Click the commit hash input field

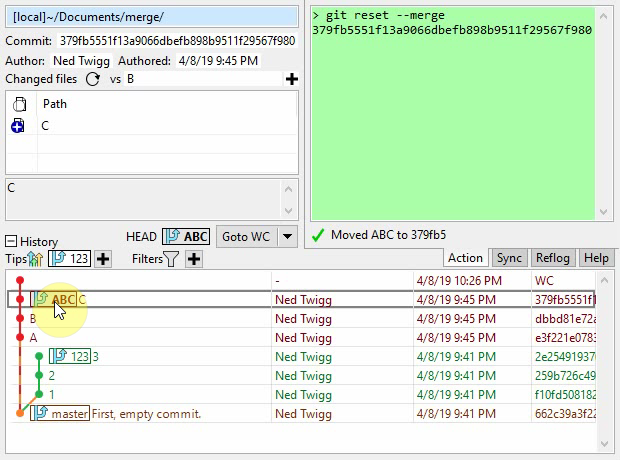tap(177, 41)
